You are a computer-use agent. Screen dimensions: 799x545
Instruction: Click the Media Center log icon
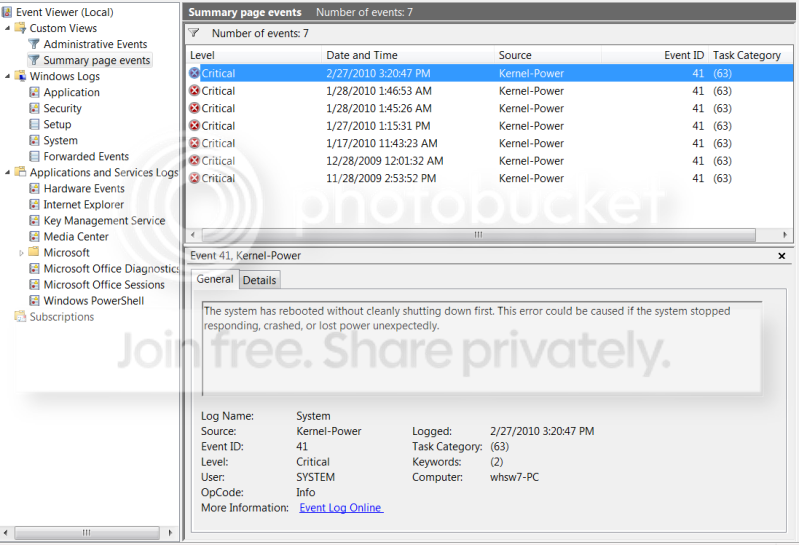point(34,236)
